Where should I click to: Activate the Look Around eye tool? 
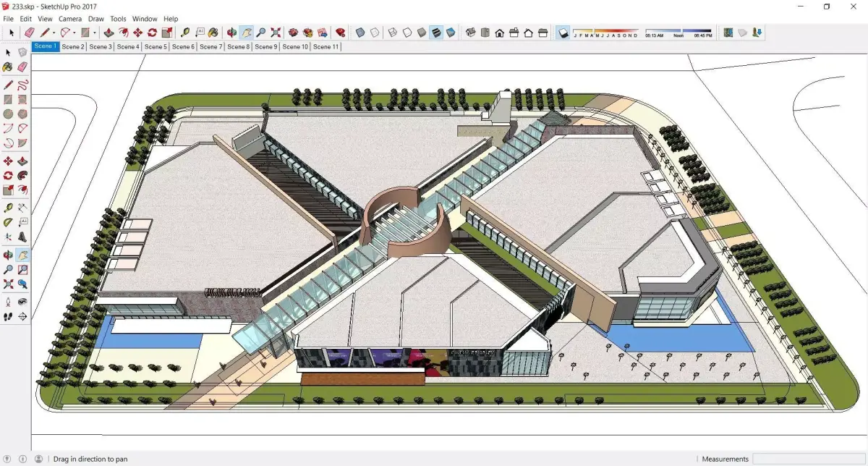coord(22,301)
